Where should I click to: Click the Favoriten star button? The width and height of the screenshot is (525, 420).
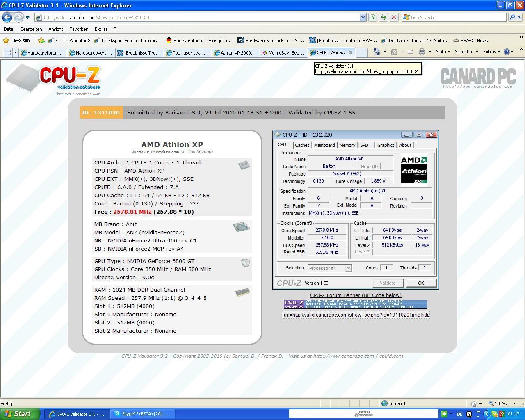tap(16, 40)
